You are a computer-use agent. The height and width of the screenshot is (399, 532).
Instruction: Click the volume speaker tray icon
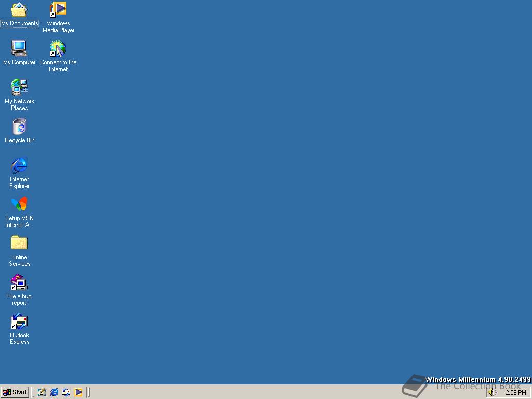pos(492,393)
